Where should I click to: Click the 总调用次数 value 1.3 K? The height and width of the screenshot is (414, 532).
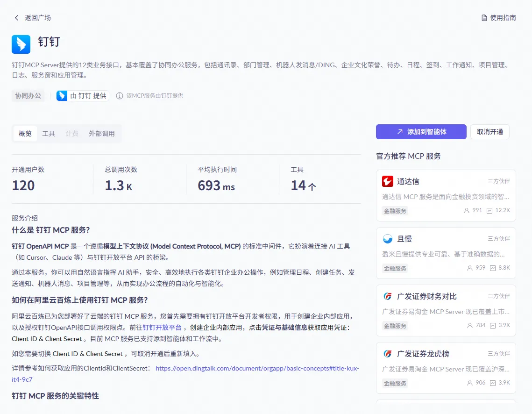tap(119, 186)
